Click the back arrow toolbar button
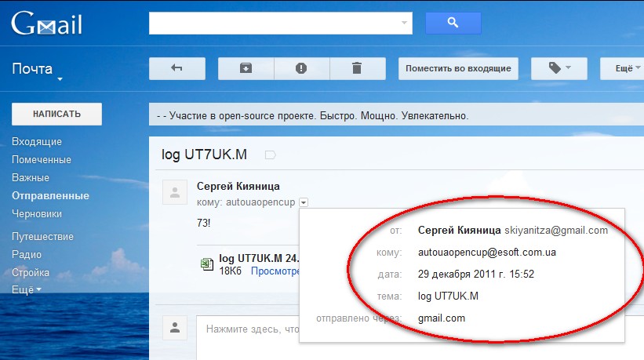The width and height of the screenshot is (644, 360). (176, 68)
